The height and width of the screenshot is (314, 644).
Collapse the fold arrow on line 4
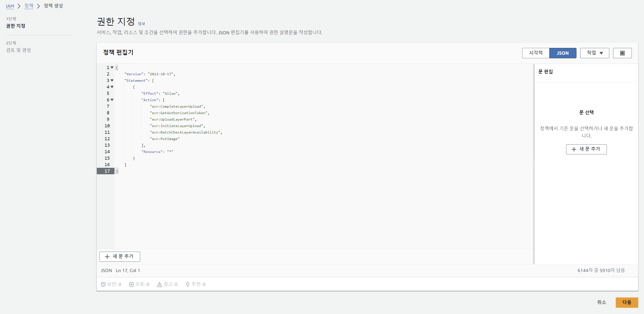click(x=112, y=87)
